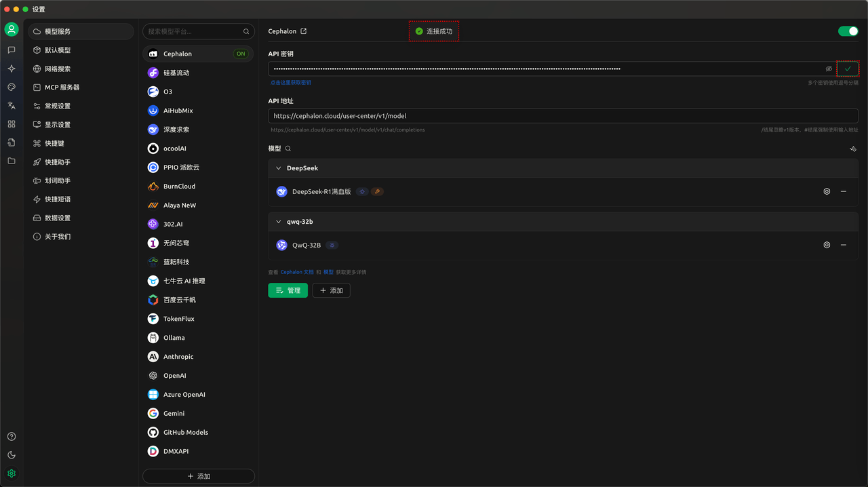868x487 pixels.
Task: Click the green 管理 button
Action: pyautogui.click(x=288, y=290)
